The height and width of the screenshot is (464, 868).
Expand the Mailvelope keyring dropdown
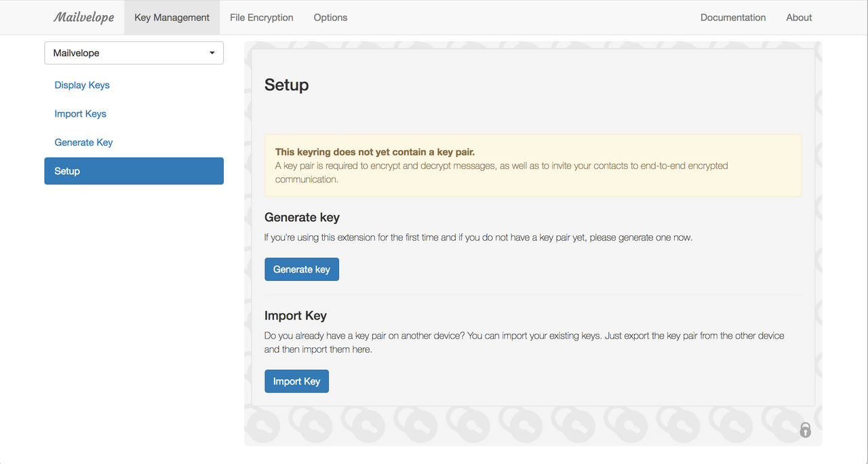pos(134,52)
